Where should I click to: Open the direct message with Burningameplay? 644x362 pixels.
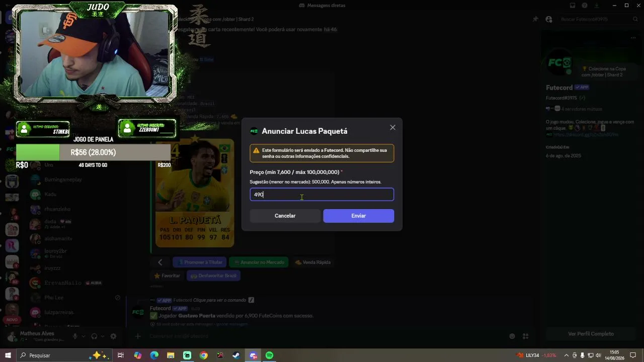click(x=75, y=179)
